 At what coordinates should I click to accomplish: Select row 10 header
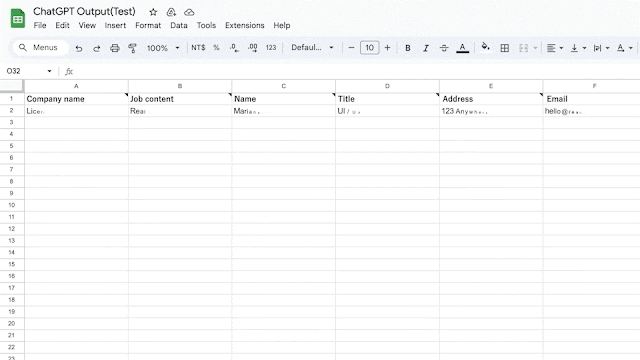12,205
